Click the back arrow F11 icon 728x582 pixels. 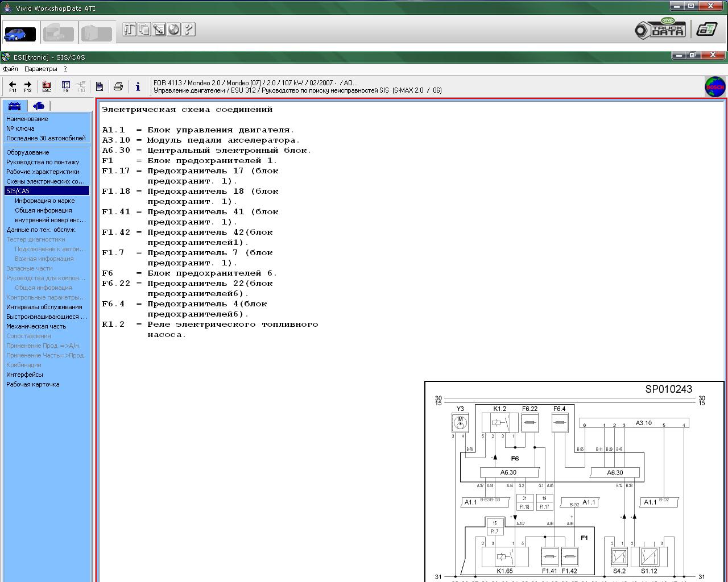(x=13, y=86)
